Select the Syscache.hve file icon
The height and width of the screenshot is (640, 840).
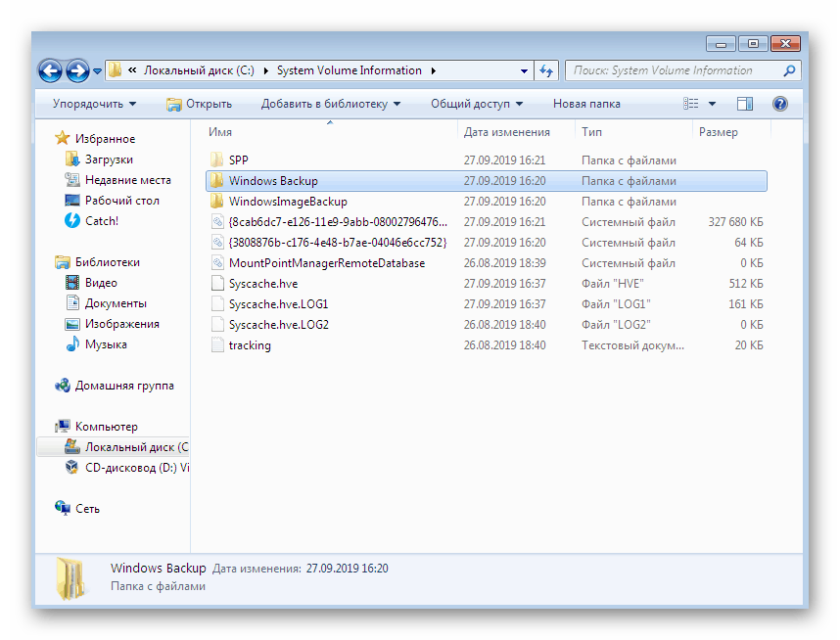(217, 284)
